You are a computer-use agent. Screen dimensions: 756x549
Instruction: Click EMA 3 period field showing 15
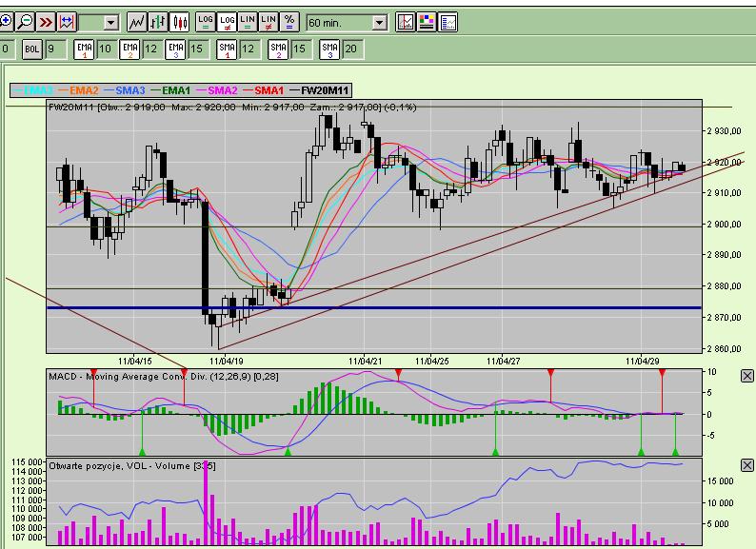click(198, 49)
